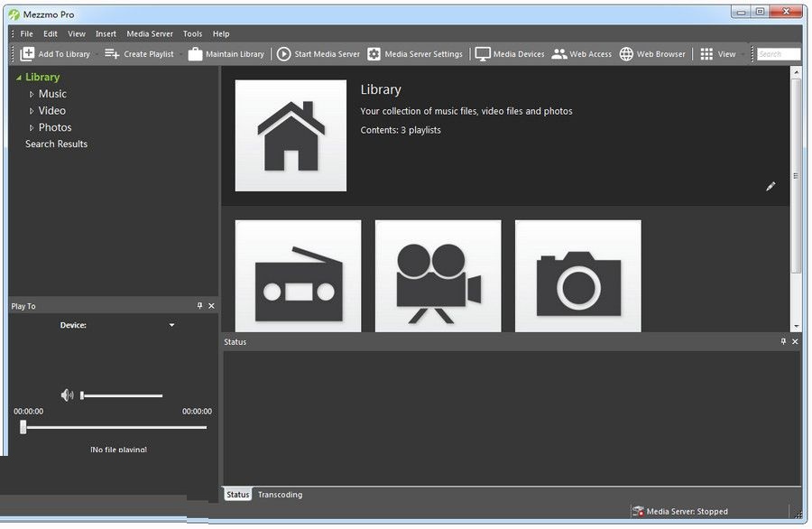Open the Device dropdown in Play To
The width and height of the screenshot is (812, 529).
coord(171,325)
